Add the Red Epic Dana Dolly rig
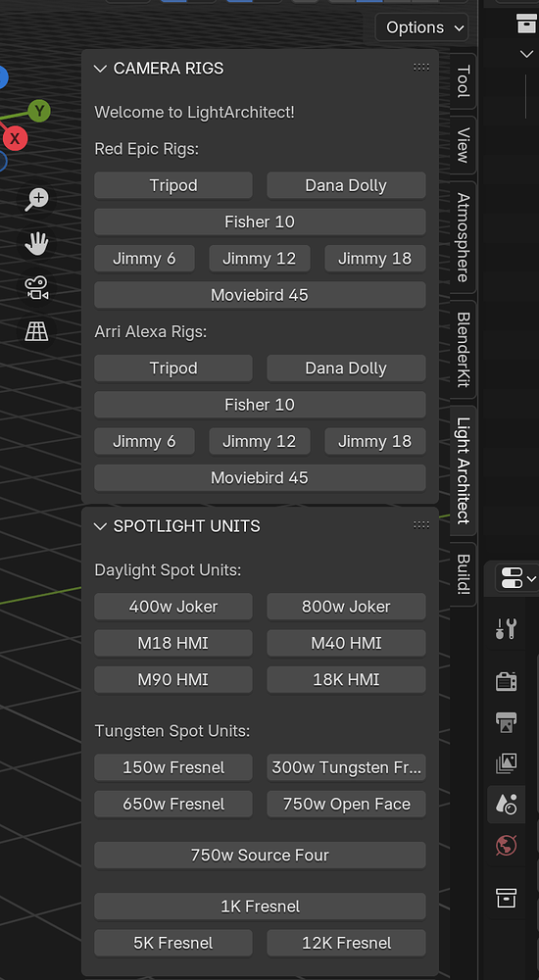 346,185
